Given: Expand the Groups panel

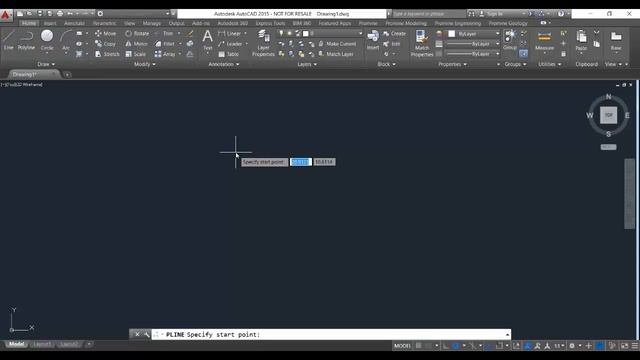Looking at the screenshot, I should 515,64.
